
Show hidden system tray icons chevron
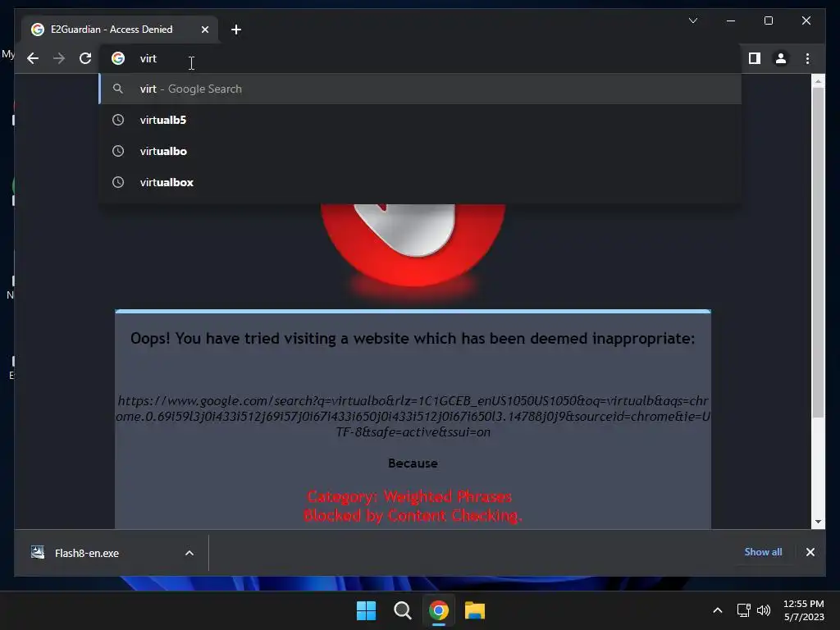(717, 610)
